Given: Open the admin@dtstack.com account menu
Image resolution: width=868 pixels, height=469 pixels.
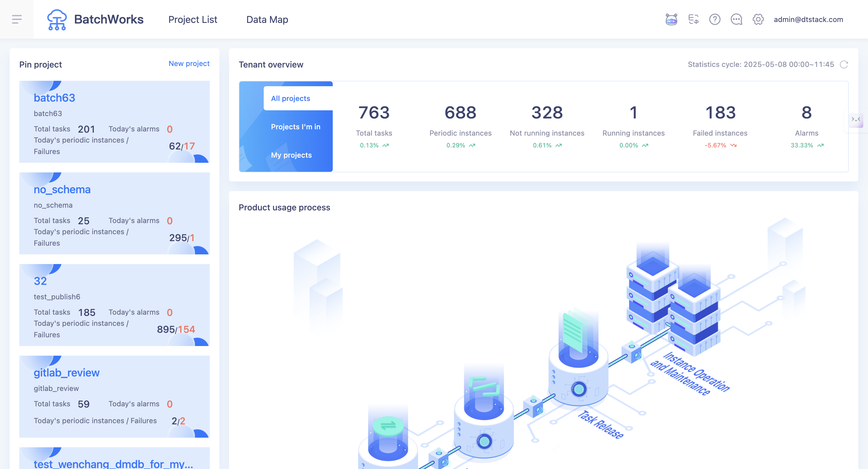Looking at the screenshot, I should tap(808, 19).
